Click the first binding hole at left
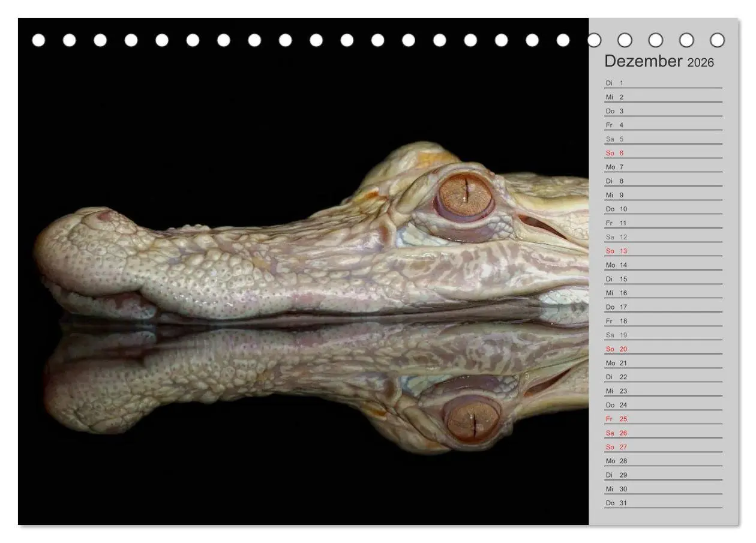Viewport: 756px width, 543px height. coord(38,40)
